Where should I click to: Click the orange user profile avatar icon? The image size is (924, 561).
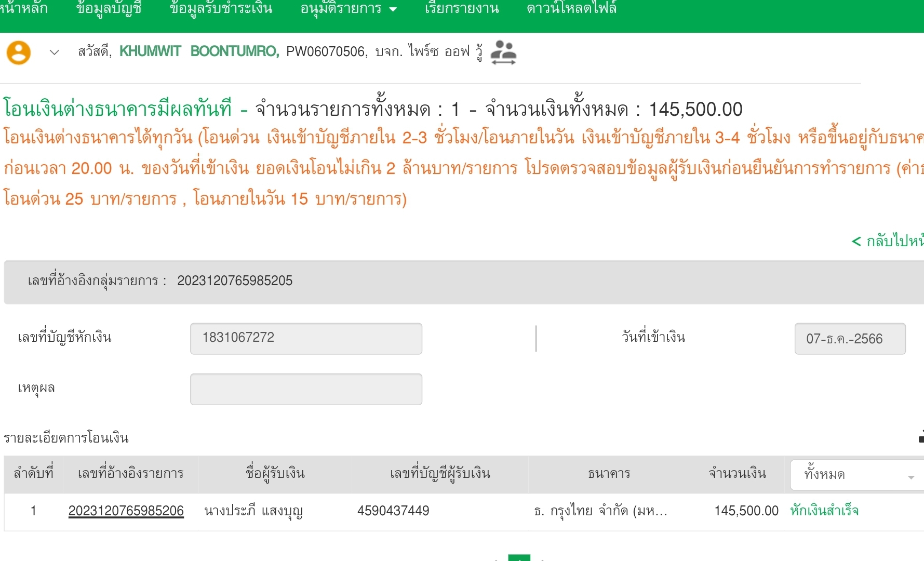click(x=19, y=52)
